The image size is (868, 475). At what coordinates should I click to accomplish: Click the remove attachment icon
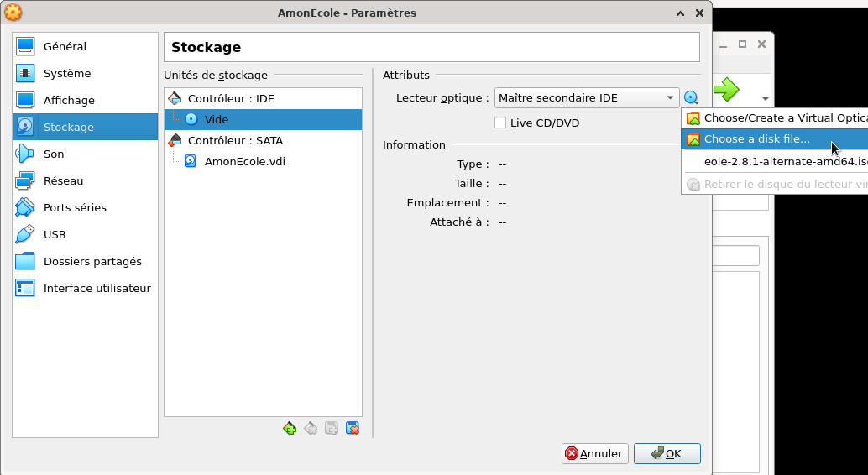coord(353,428)
